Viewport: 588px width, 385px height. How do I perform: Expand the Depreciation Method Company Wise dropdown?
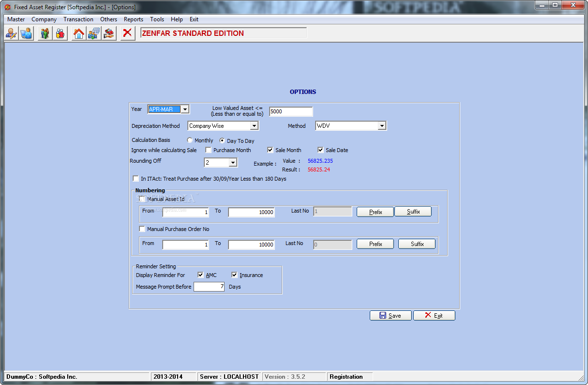point(254,126)
